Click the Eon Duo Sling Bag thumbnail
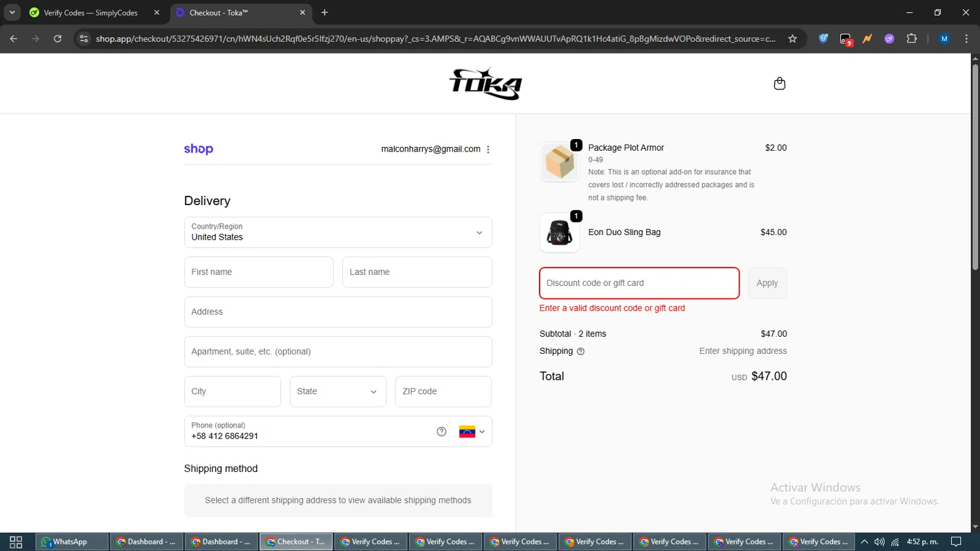This screenshot has width=980, height=551. coord(559,232)
